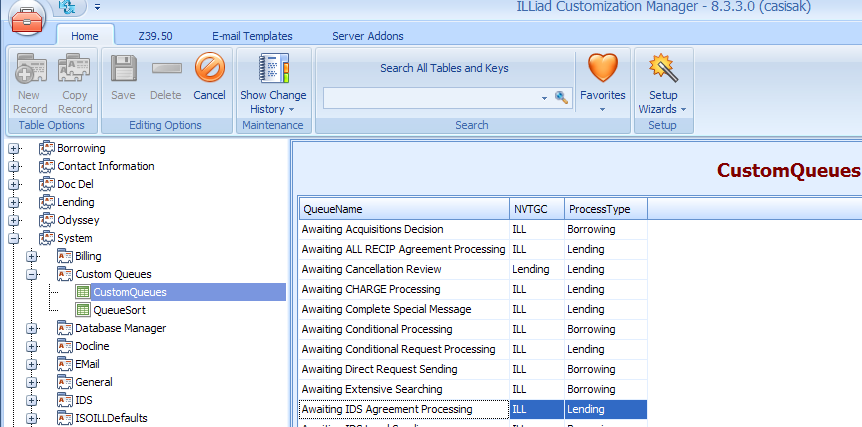Select Awaiting Conditional Processing row
This screenshot has height=427, width=862.
(x=473, y=329)
